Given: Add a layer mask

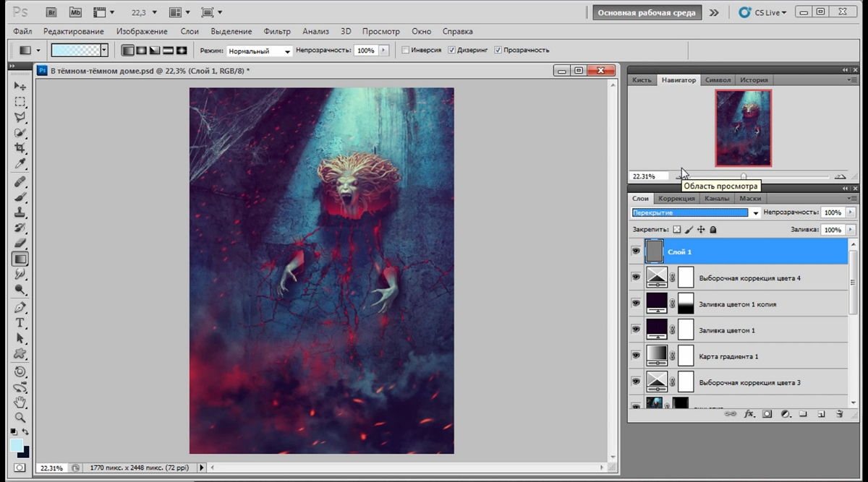Looking at the screenshot, I should pos(767,414).
